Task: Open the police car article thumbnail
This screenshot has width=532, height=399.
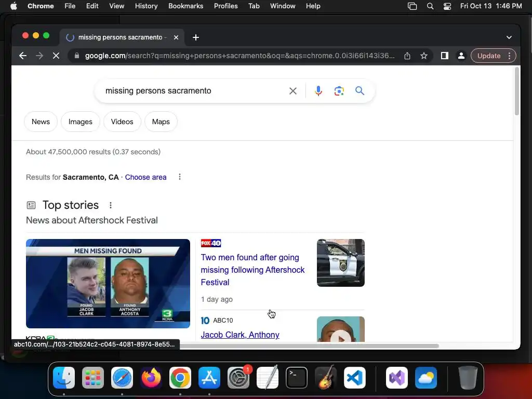Action: click(341, 262)
